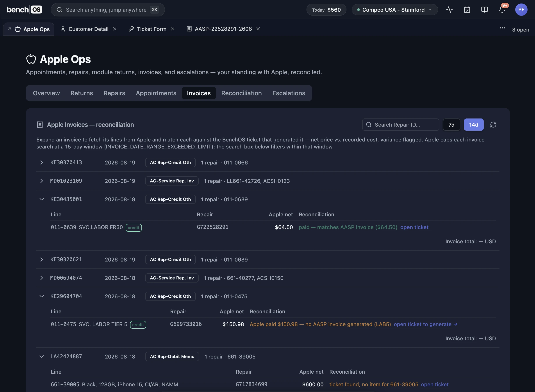The image size is (535, 392).
Task: Switch to the Returns section
Action: (x=82, y=93)
